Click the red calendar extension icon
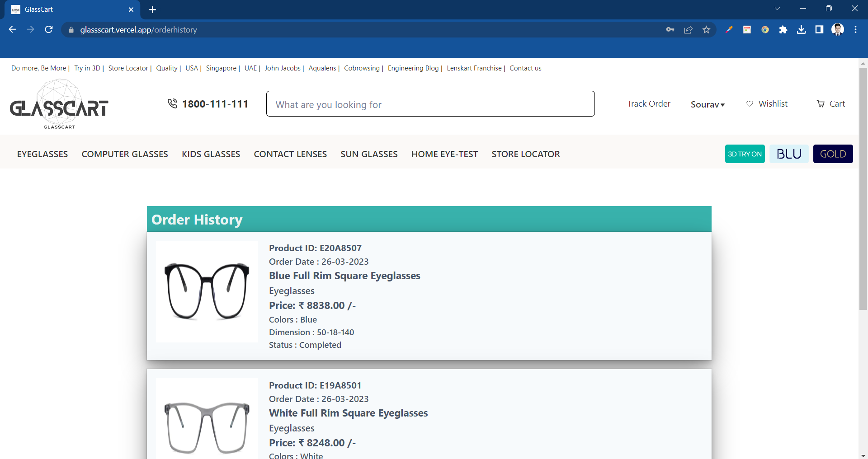This screenshot has height=459, width=868. [747, 30]
